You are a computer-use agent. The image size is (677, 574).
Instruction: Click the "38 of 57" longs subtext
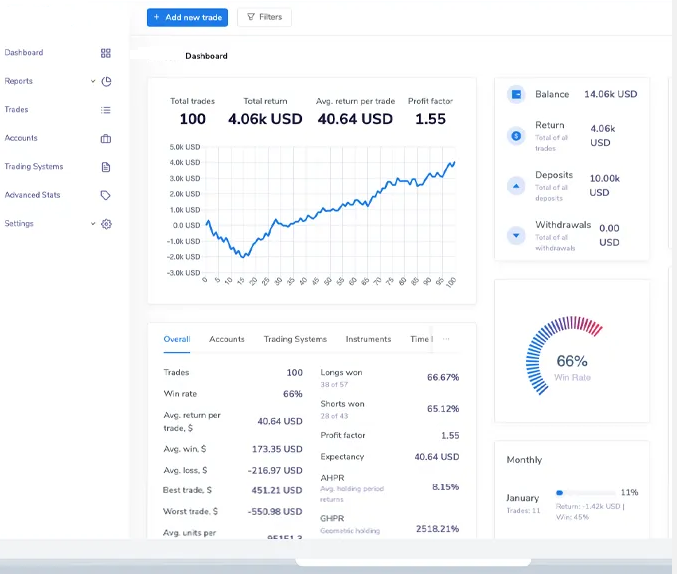(334, 384)
